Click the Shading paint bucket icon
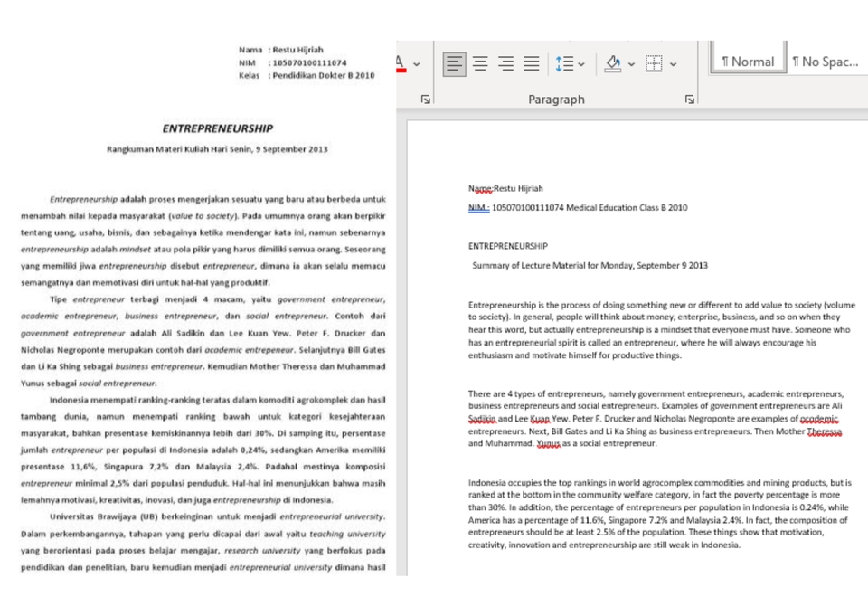 613,63
